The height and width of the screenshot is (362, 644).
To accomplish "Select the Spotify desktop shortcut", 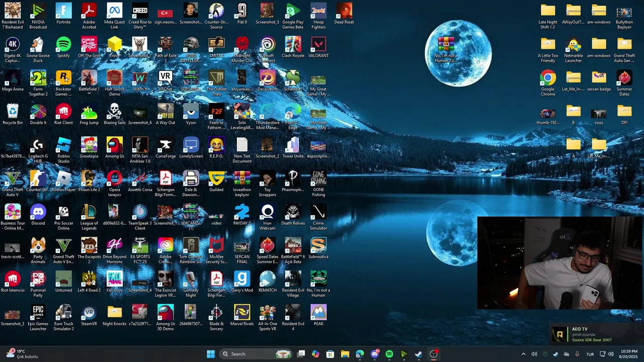I will click(x=63, y=48).
